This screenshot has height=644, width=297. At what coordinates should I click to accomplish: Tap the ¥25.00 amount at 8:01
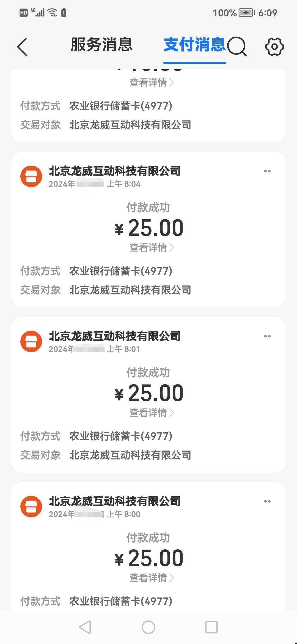(x=149, y=393)
